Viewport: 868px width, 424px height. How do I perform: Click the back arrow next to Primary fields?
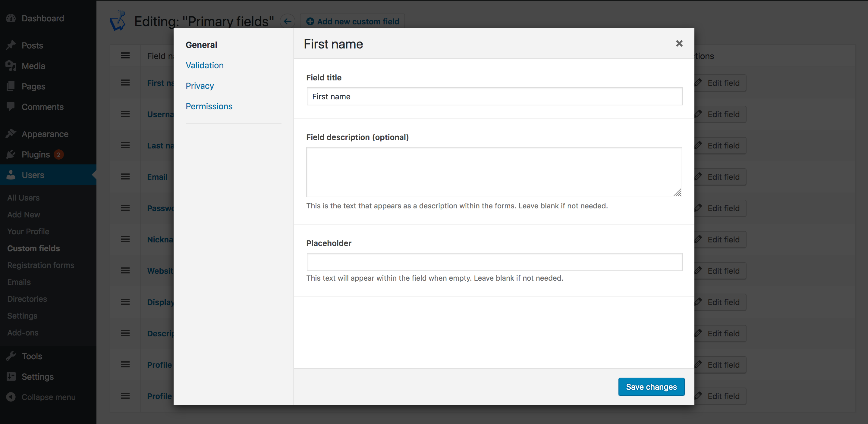pos(287,21)
